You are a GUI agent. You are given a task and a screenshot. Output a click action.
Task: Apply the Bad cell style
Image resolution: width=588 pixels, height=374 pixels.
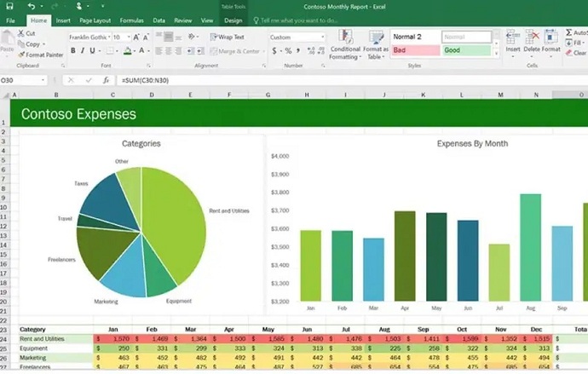pyautogui.click(x=415, y=51)
